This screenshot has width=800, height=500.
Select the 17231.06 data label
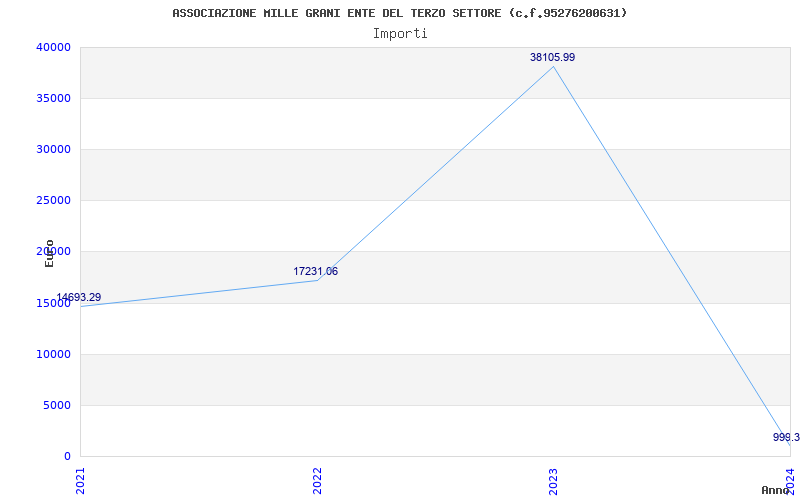(x=315, y=271)
